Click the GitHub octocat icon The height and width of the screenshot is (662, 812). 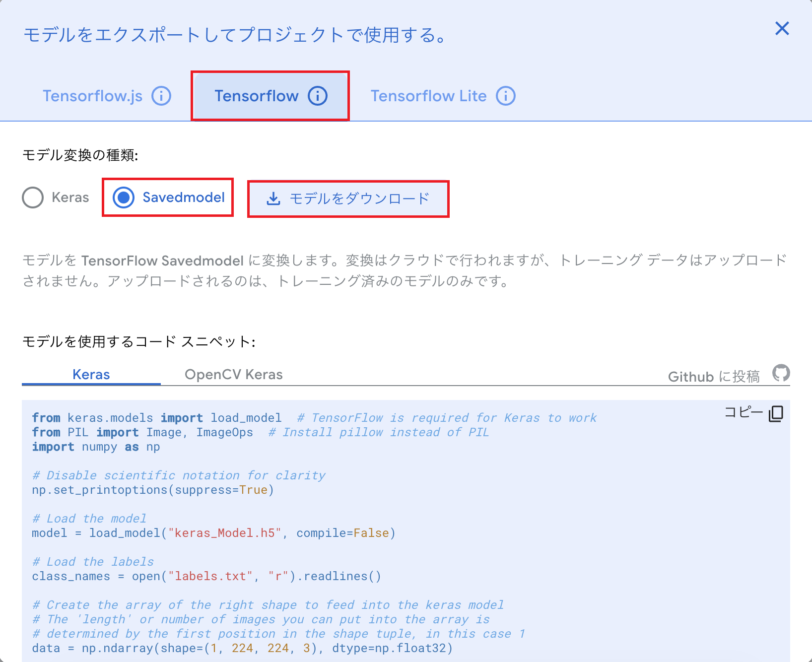[x=781, y=373]
